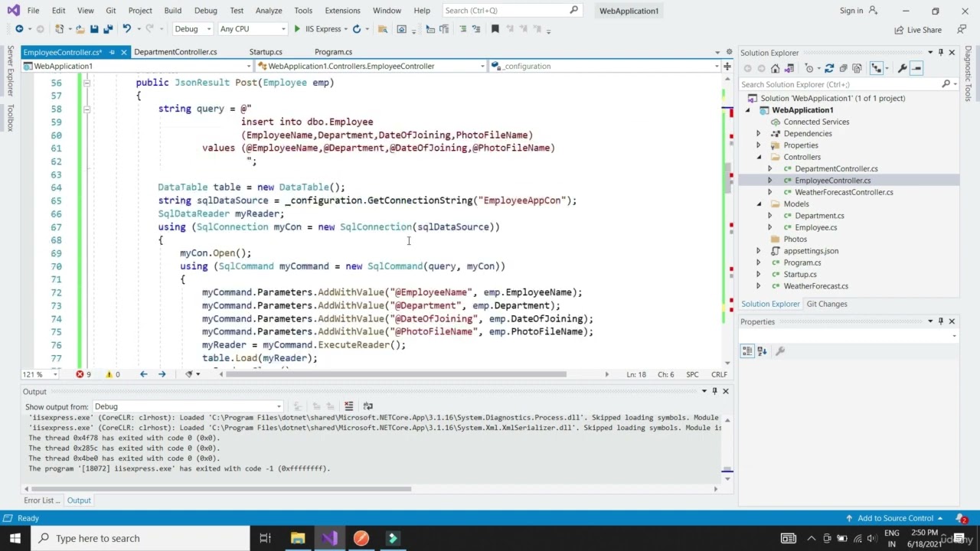This screenshot has width=980, height=551.
Task: Click the Pending Changes Filter clock icon
Action: 809,69
